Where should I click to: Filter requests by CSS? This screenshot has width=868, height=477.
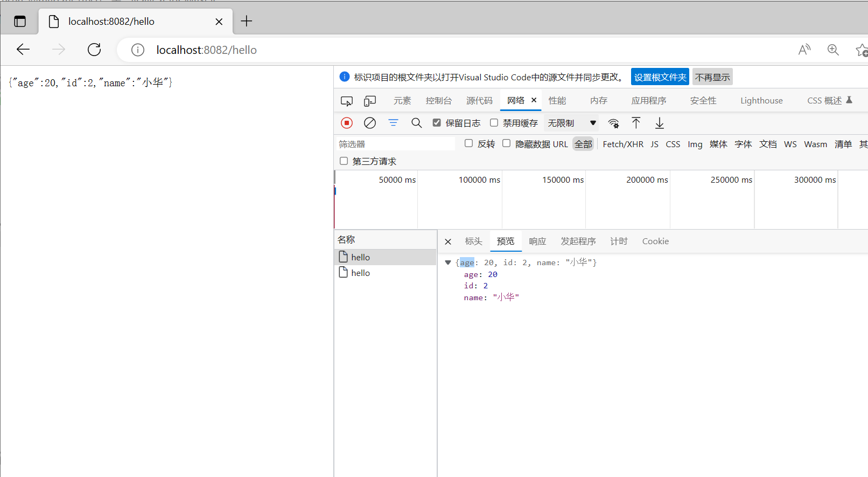coord(673,144)
